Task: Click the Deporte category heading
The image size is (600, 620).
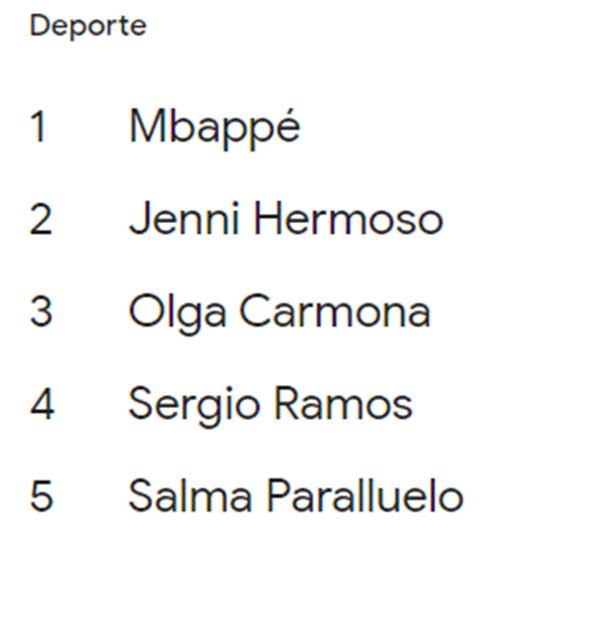Action: click(x=88, y=27)
